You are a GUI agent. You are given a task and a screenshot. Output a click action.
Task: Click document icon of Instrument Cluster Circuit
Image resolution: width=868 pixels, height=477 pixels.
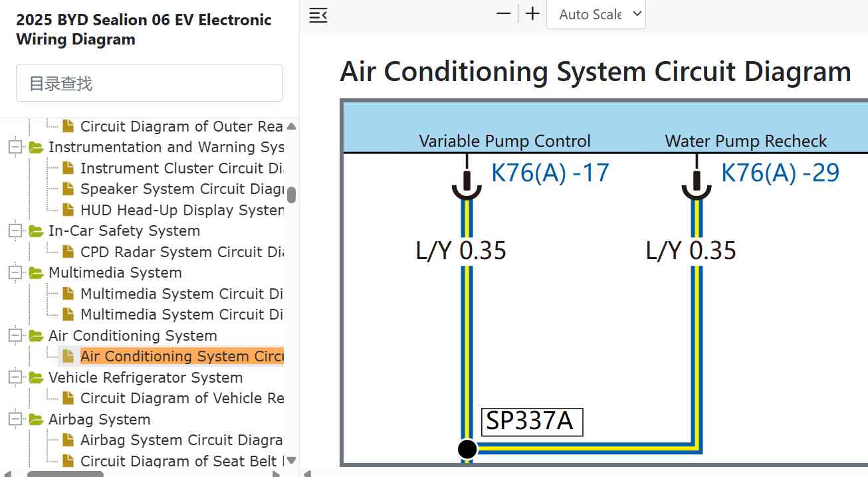[68, 168]
